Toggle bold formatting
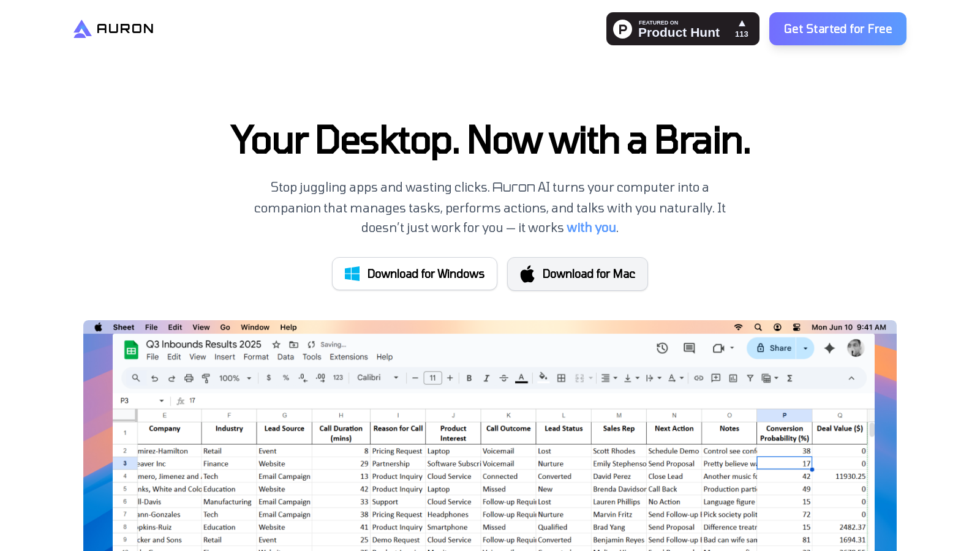Viewport: 980px width, 551px height. click(x=469, y=378)
